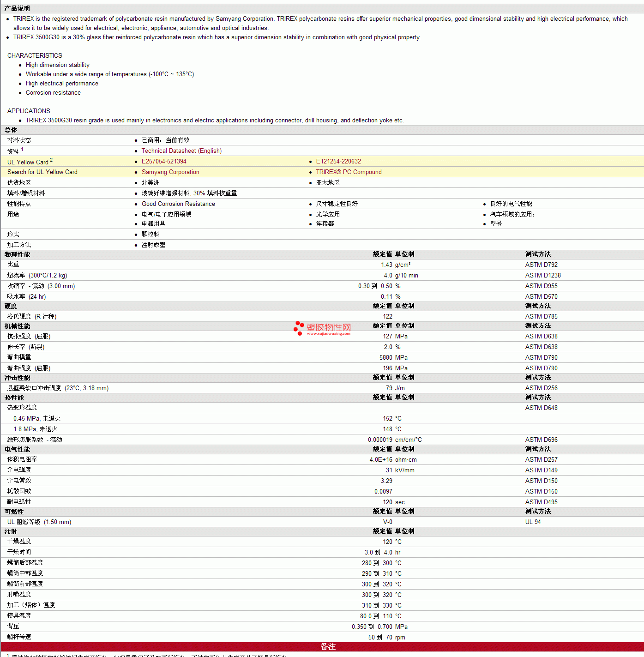Select 体积电阻率 value 4.0E+16
This screenshot has height=657, width=644.
pos(381,460)
